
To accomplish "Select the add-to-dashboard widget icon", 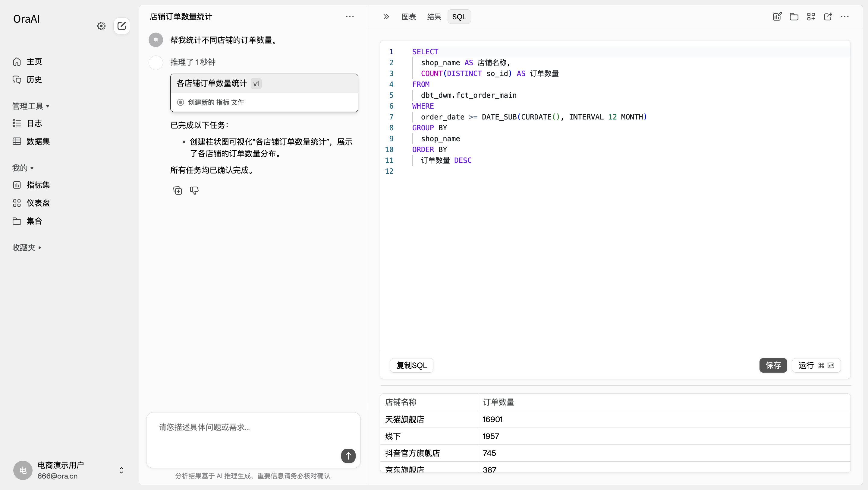I will [x=811, y=16].
